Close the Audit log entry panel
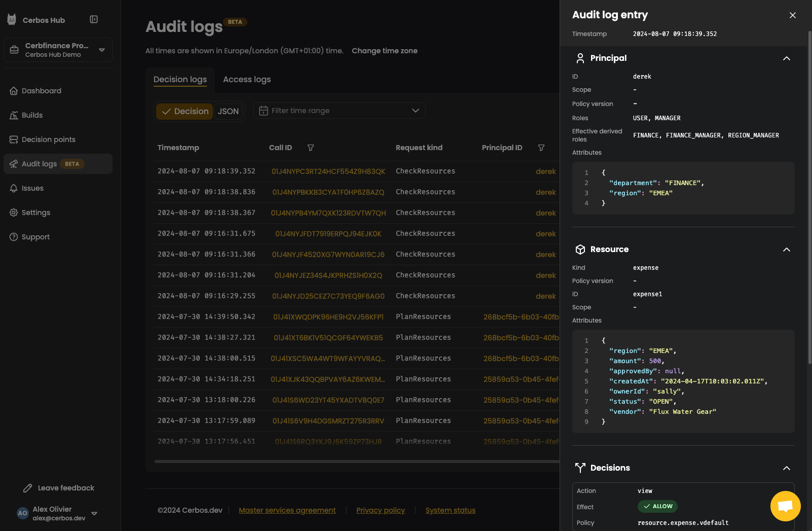The image size is (812, 531). click(x=793, y=15)
